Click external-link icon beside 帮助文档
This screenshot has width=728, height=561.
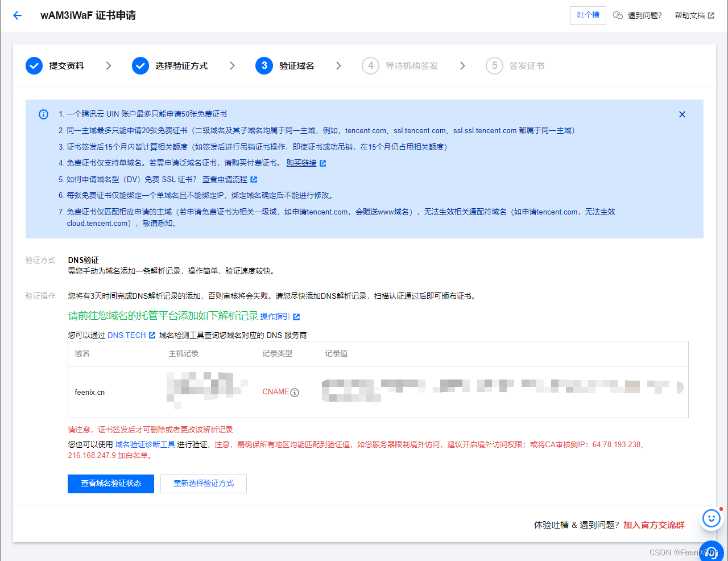[711, 15]
